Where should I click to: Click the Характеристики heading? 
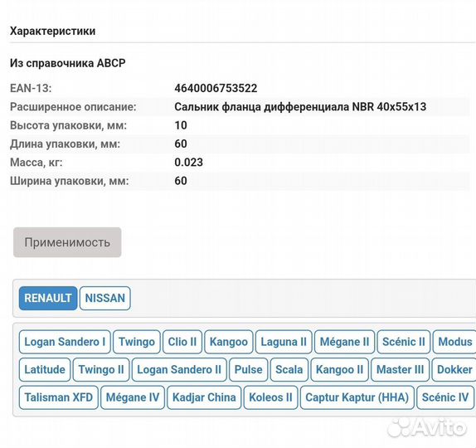pyautogui.click(x=52, y=31)
